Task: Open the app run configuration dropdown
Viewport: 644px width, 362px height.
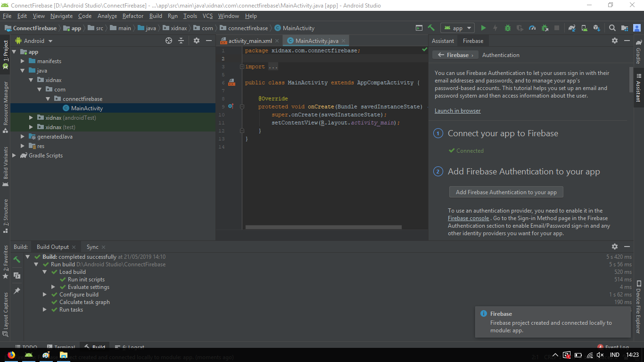Action: click(458, 28)
